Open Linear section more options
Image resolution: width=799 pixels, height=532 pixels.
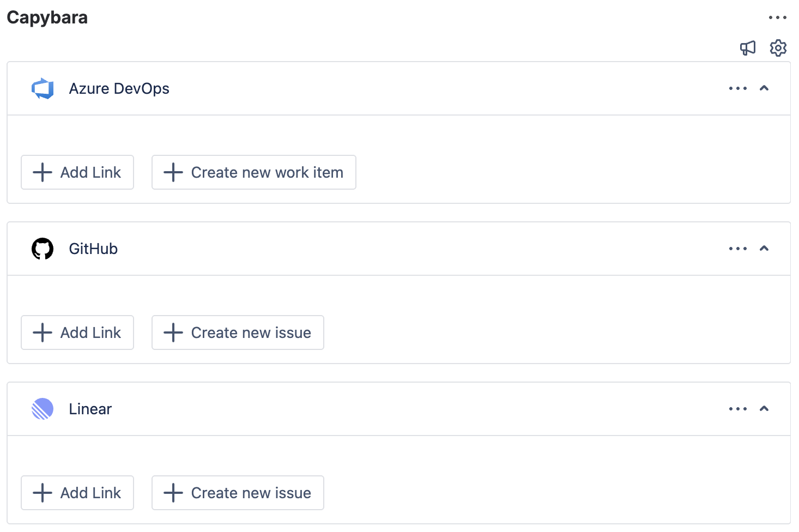[737, 409]
